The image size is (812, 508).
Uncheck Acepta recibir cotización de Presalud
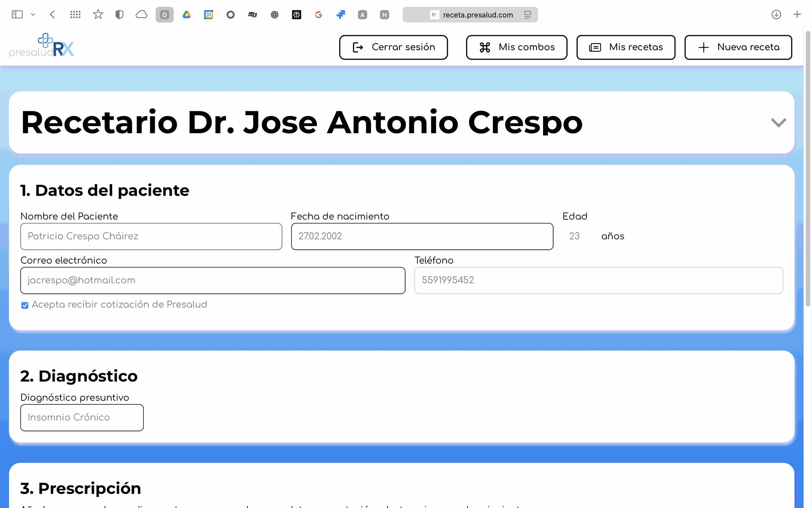click(25, 305)
